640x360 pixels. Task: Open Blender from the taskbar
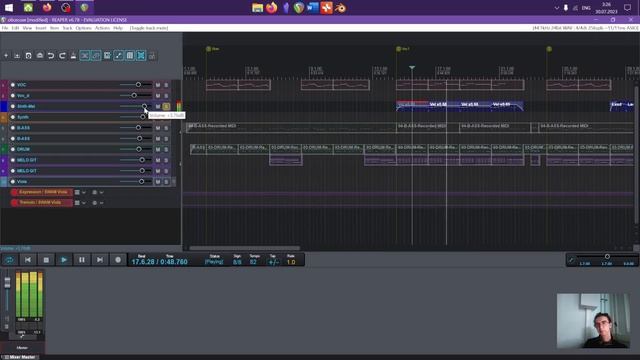[340, 8]
